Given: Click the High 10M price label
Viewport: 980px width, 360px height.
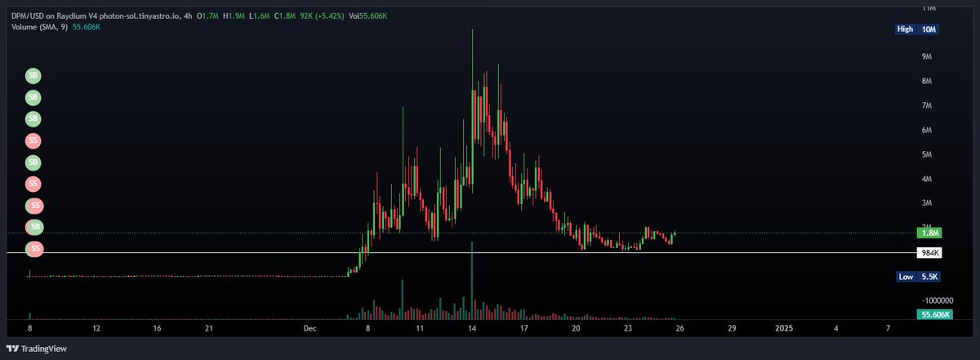Looking at the screenshot, I should (918, 29).
